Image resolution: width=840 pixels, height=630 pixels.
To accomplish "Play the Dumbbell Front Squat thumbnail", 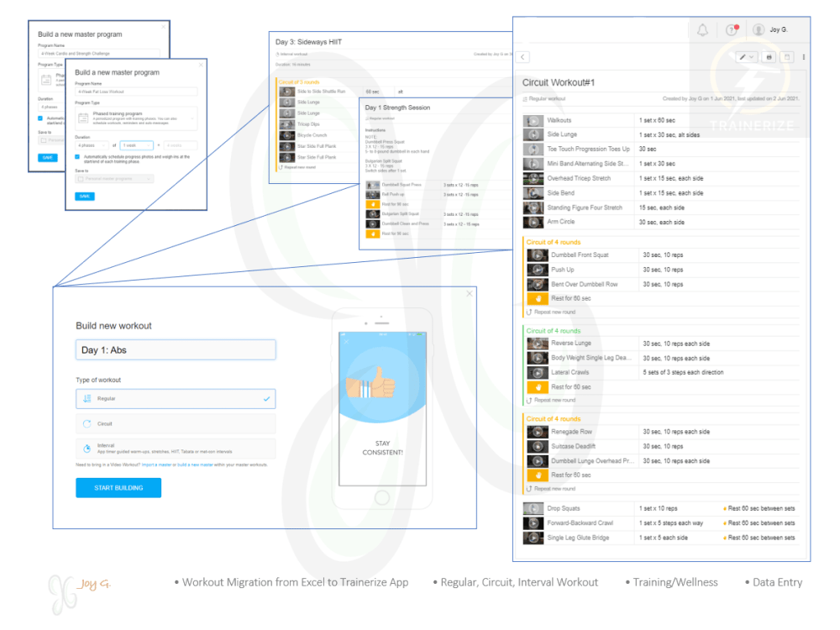I will pos(538,255).
